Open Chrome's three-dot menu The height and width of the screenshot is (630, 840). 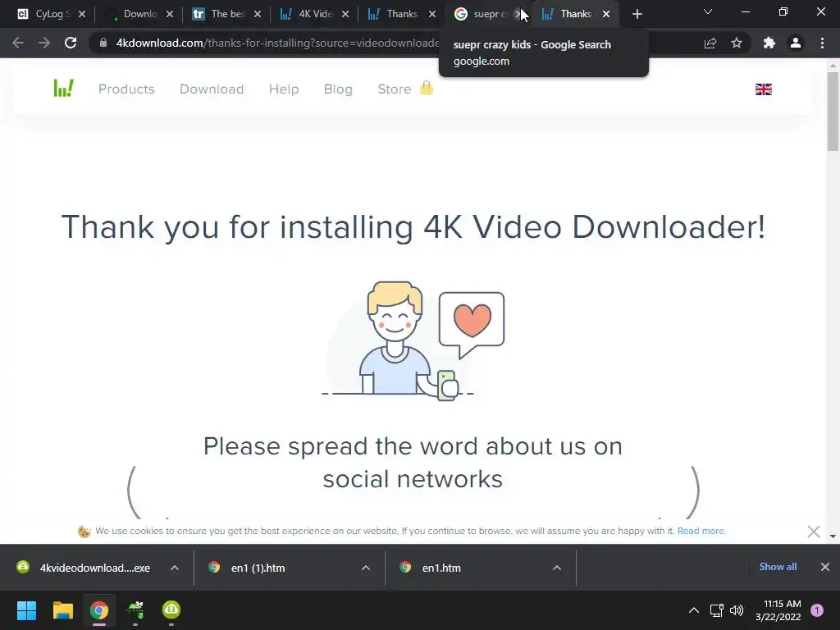(822, 43)
